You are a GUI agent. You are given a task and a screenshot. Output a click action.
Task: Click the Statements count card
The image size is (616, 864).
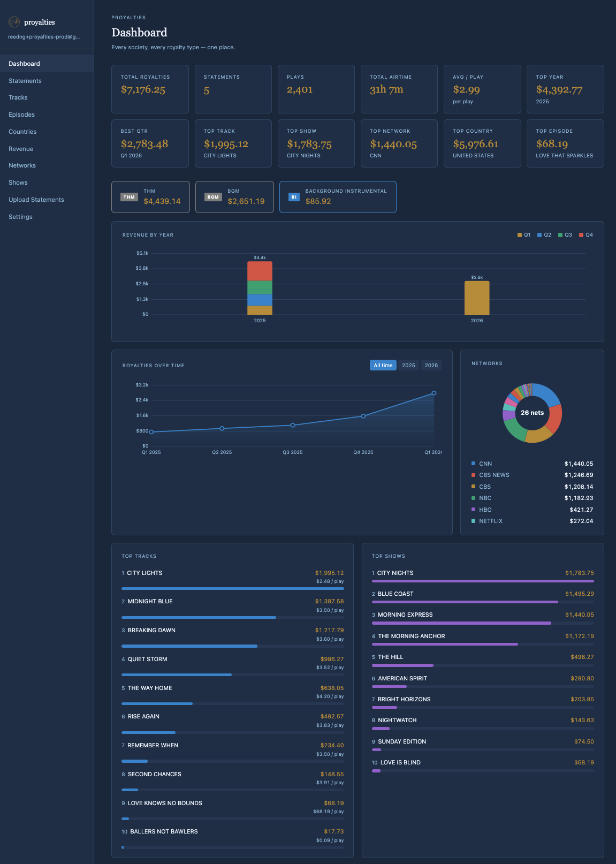coord(233,89)
